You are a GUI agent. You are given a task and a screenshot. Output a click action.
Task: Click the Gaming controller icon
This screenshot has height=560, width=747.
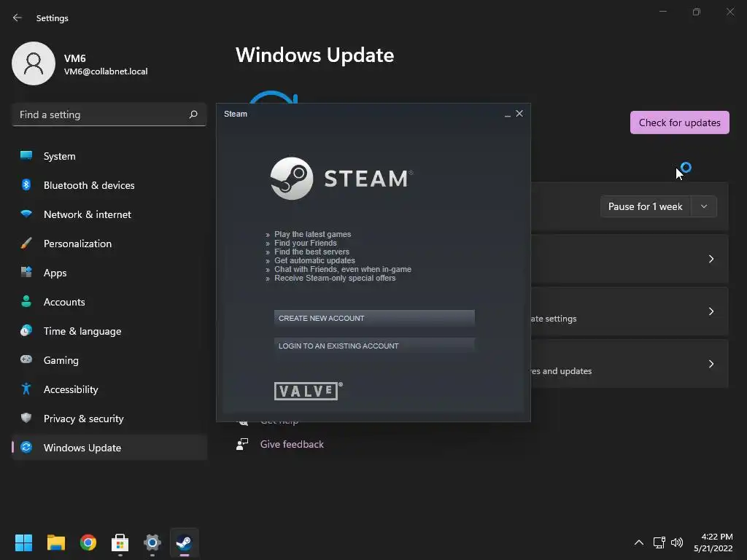pyautogui.click(x=26, y=359)
